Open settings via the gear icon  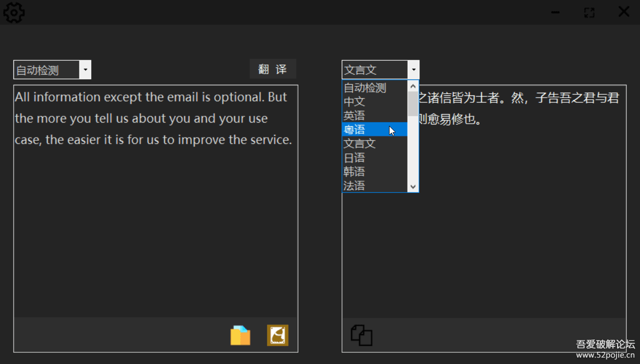[x=14, y=12]
